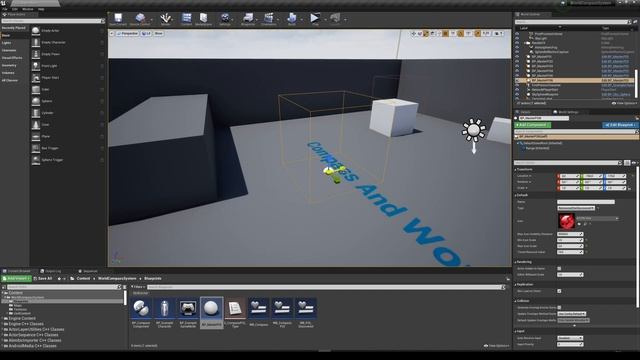
Task: Click the green Add Component button
Action: coord(533,124)
